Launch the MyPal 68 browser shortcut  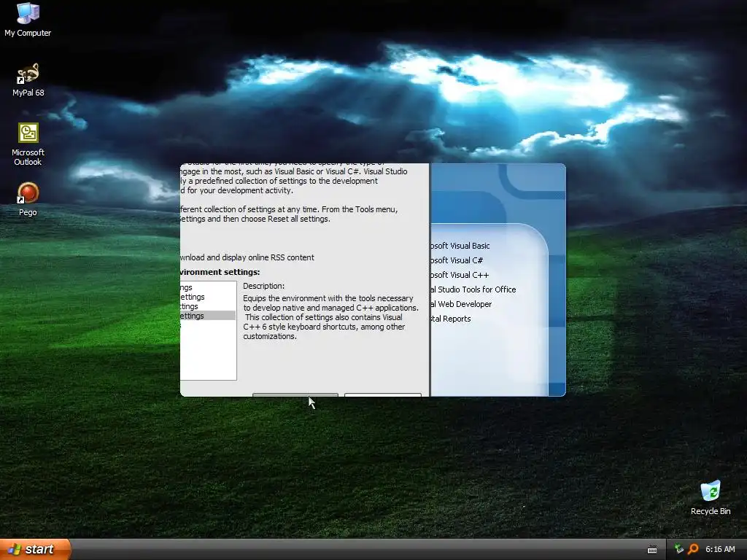tap(28, 79)
